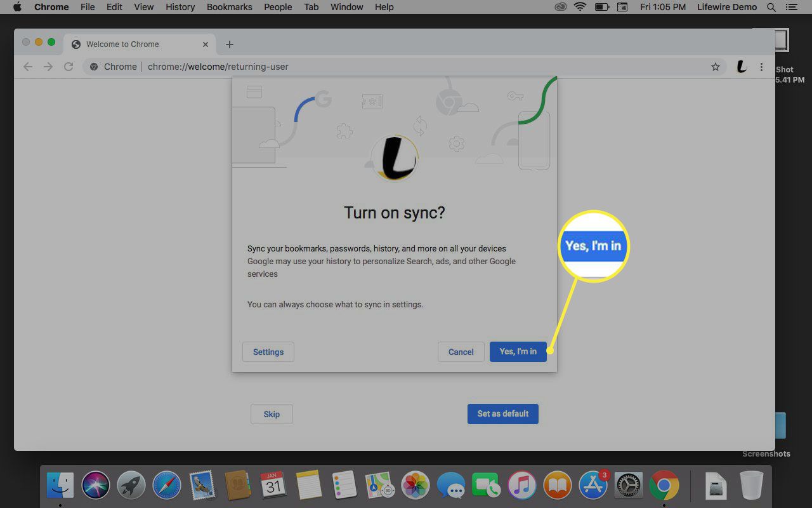This screenshot has height=508, width=812.
Task: Bookmark this page with the star icon
Action: pyautogui.click(x=716, y=67)
